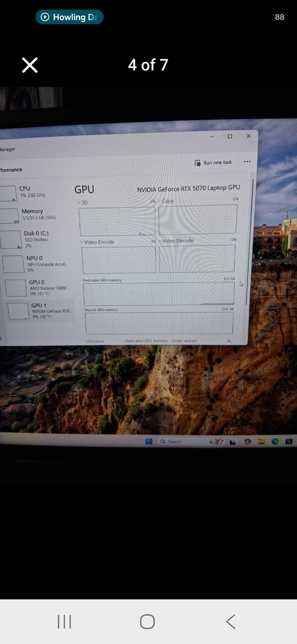This screenshot has height=644, width=297.
Task: Open the Microsoft Store taskbar icon
Action: click(289, 441)
